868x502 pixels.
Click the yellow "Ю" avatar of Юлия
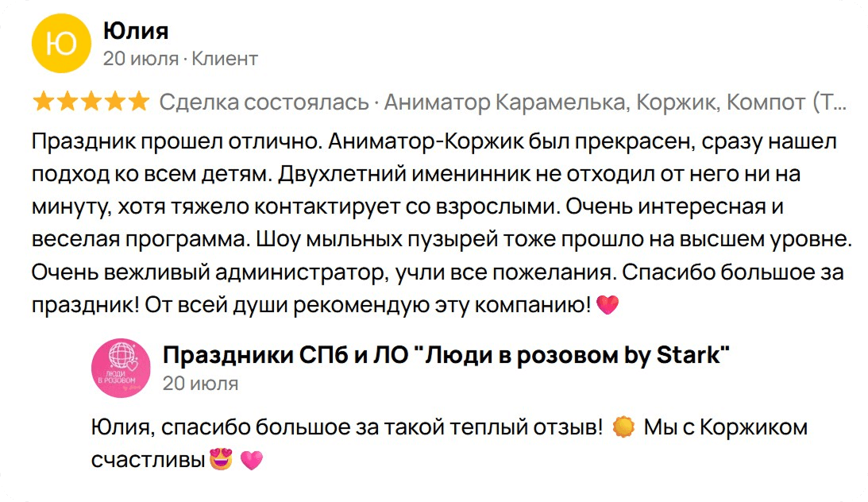click(x=62, y=44)
